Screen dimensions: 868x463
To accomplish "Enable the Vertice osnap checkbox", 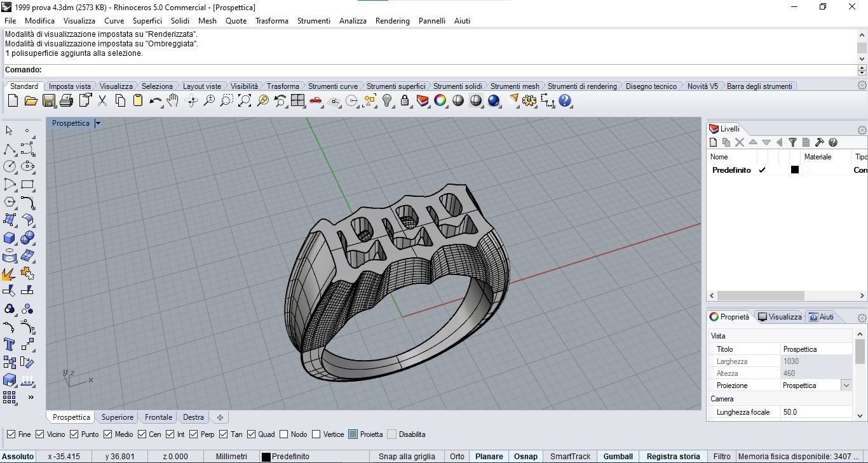I will pos(316,434).
